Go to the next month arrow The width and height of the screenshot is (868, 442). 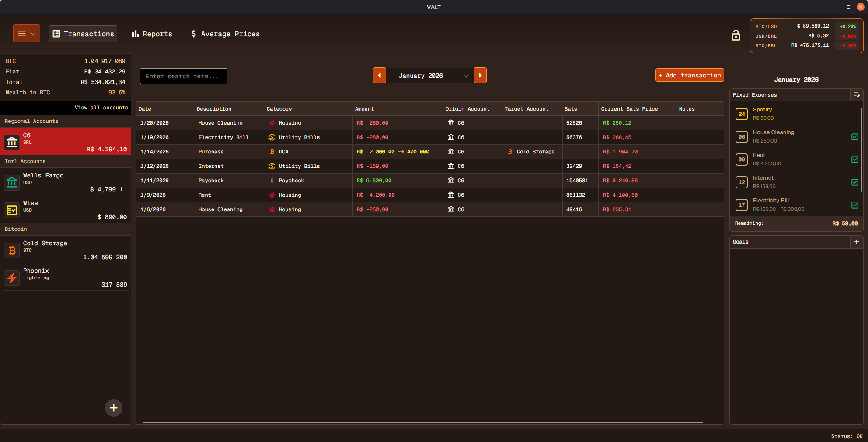click(x=480, y=76)
